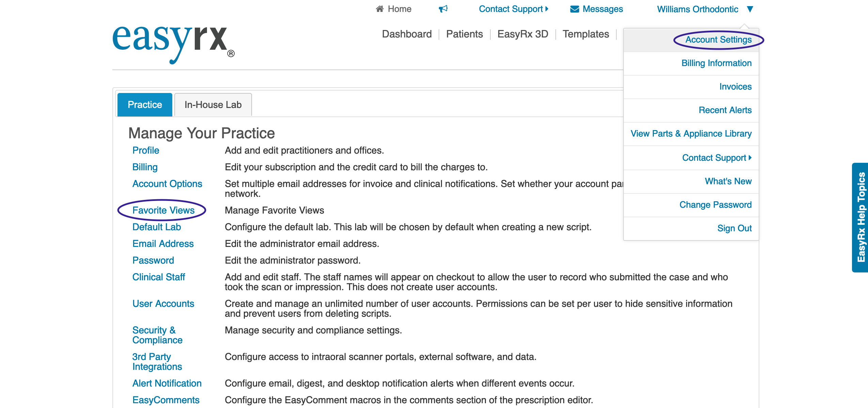
Task: Open View Parts & Appliance Library
Action: 691,134
